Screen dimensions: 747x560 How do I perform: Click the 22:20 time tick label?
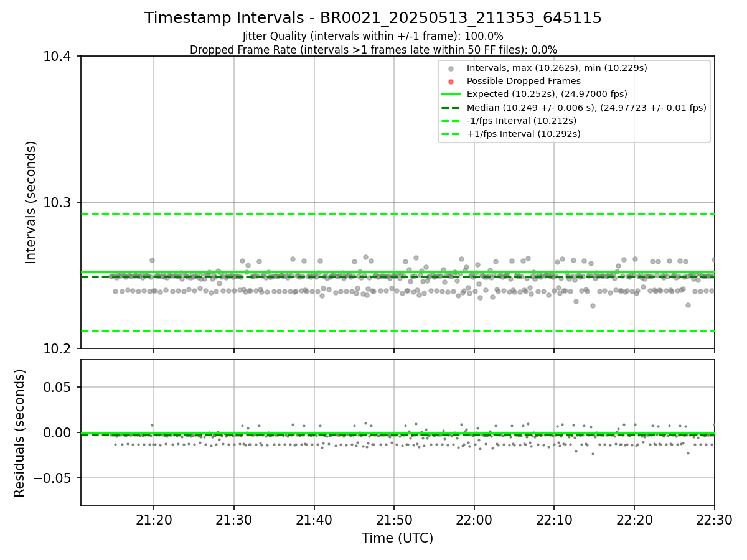point(634,520)
